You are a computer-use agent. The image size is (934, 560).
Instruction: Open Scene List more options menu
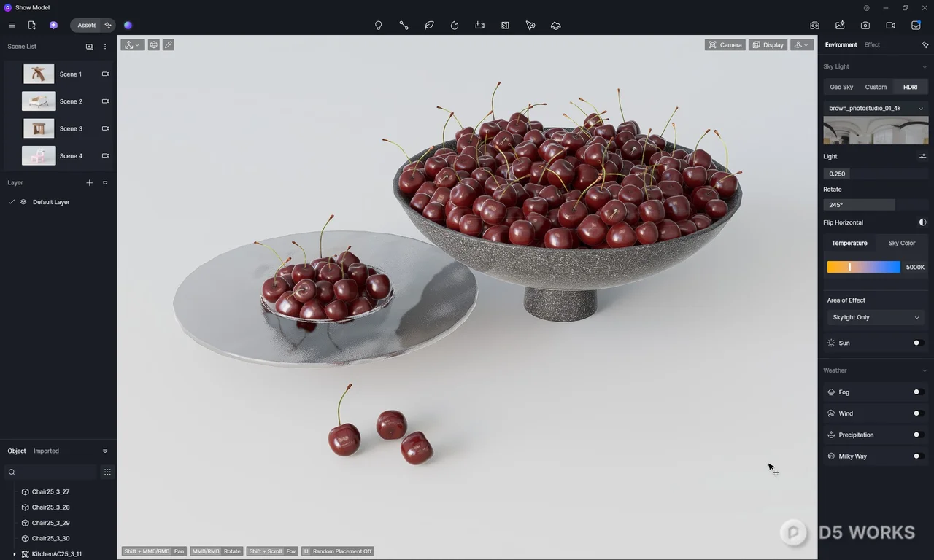(105, 47)
